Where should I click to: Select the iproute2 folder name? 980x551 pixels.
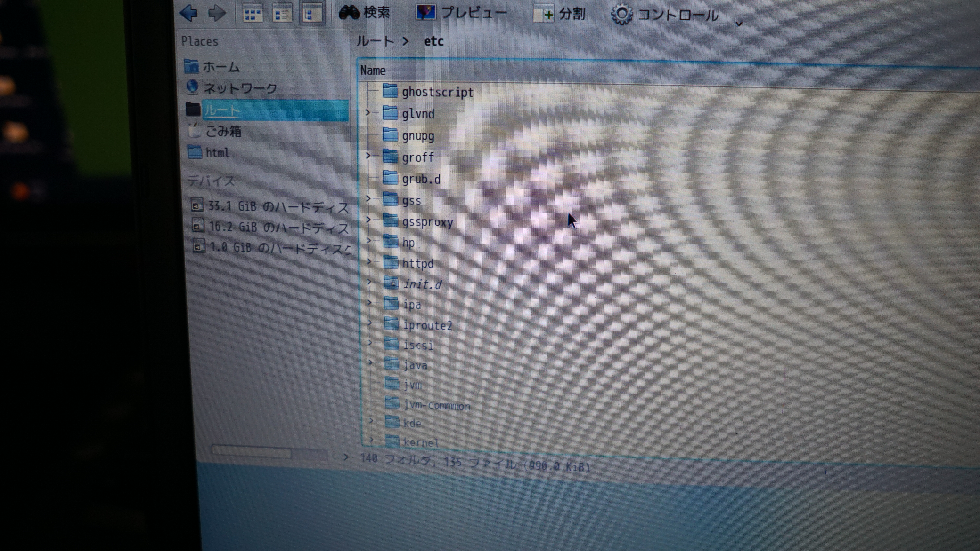[x=428, y=325]
